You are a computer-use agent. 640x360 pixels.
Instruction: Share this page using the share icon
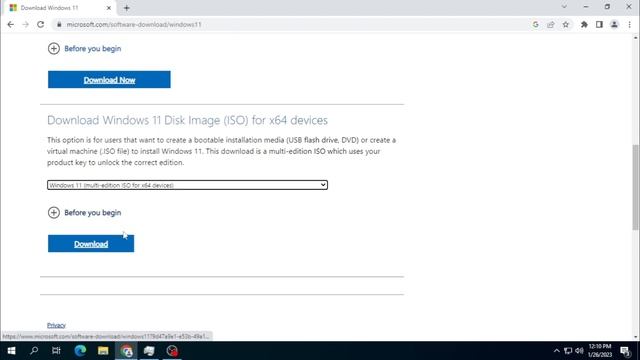click(x=551, y=24)
